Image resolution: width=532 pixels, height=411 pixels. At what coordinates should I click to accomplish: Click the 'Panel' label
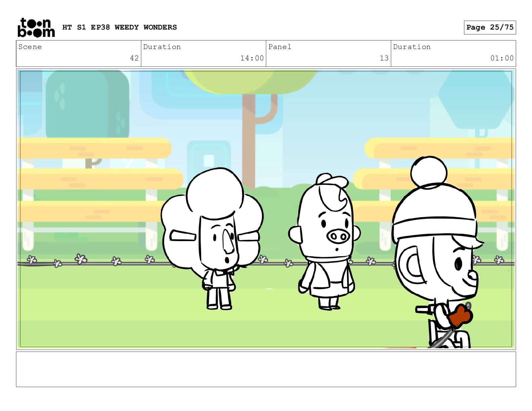point(279,47)
